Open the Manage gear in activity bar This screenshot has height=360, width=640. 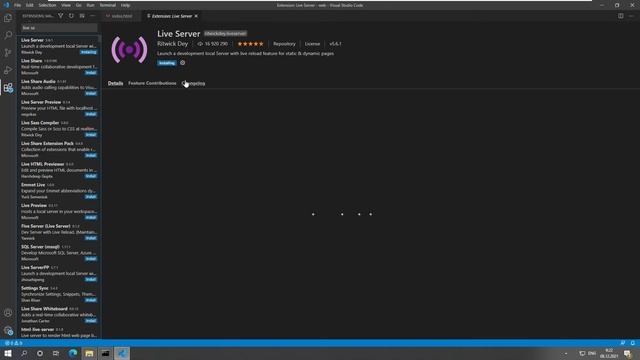pyautogui.click(x=8, y=331)
